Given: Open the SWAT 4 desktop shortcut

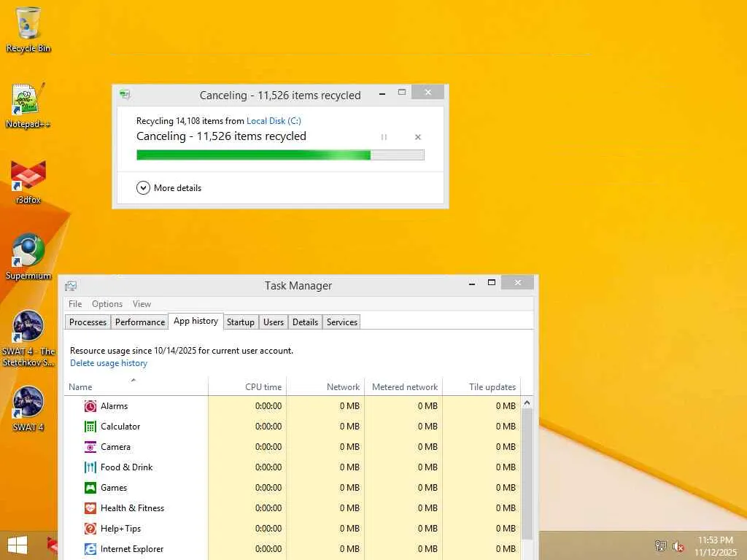Looking at the screenshot, I should point(28,408).
